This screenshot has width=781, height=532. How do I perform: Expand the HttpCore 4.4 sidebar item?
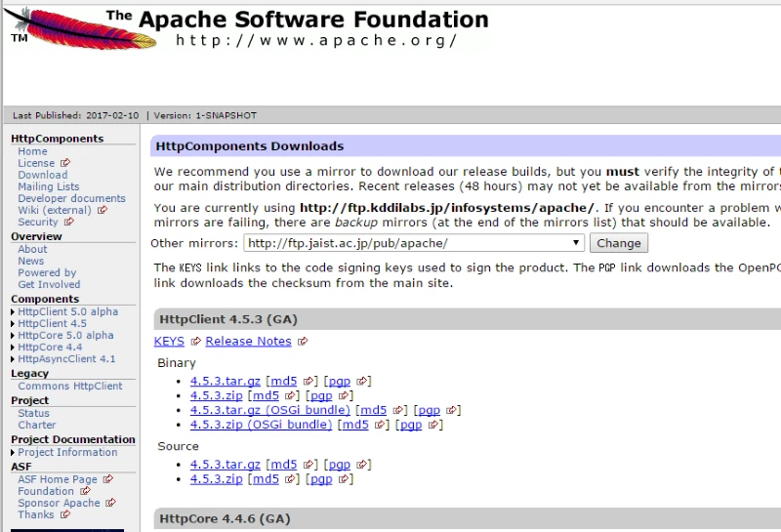click(13, 348)
